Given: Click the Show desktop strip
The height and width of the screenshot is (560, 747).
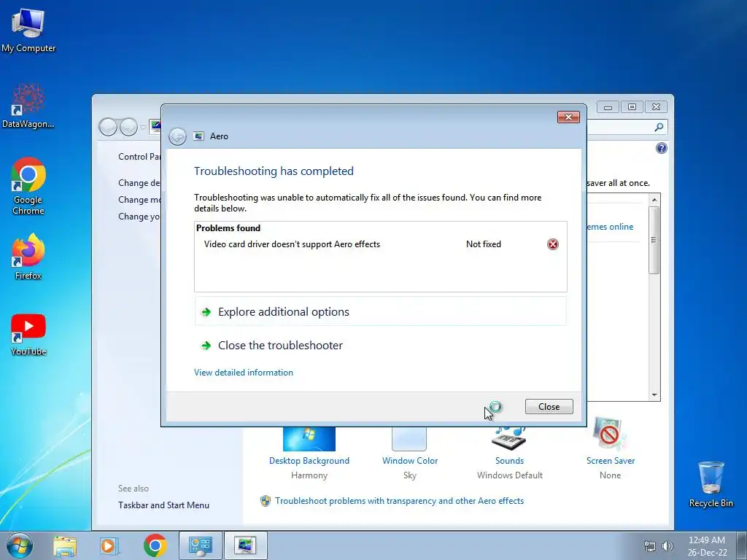Looking at the screenshot, I should point(742,545).
